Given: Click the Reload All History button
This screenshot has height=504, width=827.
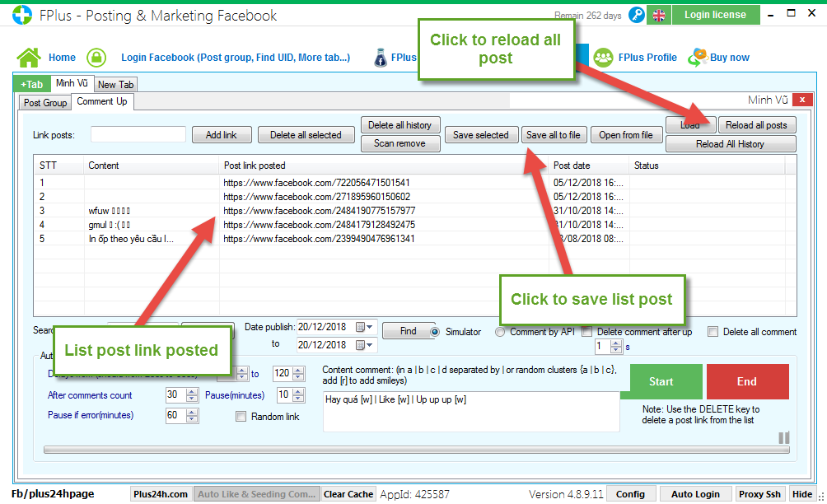Looking at the screenshot, I should pos(730,144).
